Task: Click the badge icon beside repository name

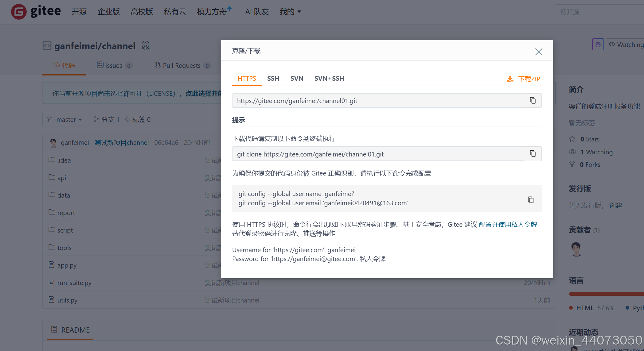Action: [x=146, y=45]
